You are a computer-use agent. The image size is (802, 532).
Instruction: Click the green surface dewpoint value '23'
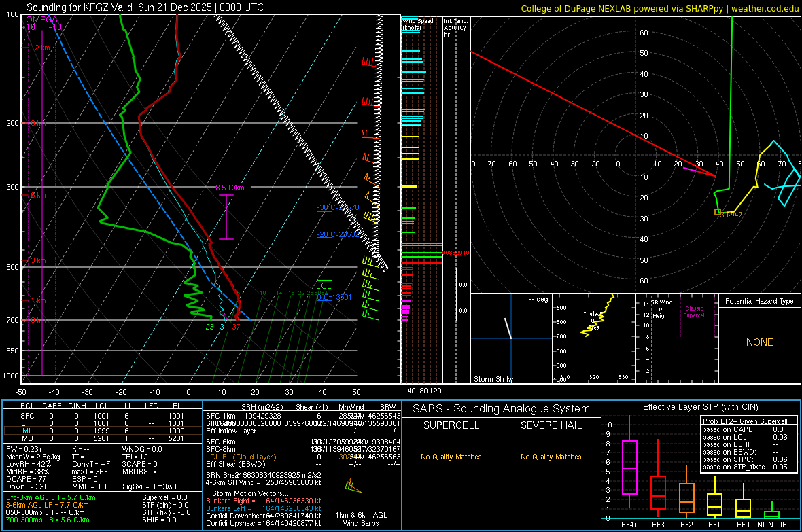pyautogui.click(x=210, y=327)
